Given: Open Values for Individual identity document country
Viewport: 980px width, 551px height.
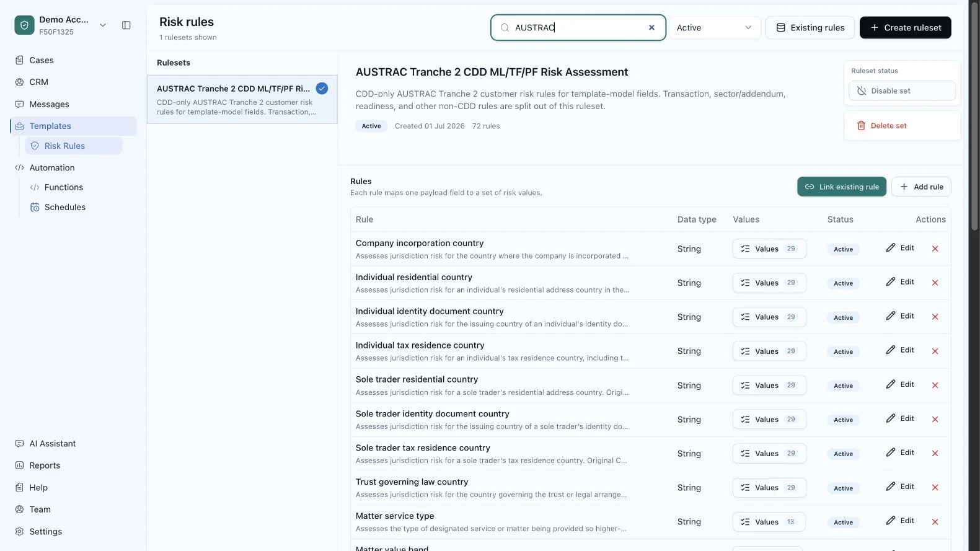Looking at the screenshot, I should (x=769, y=317).
